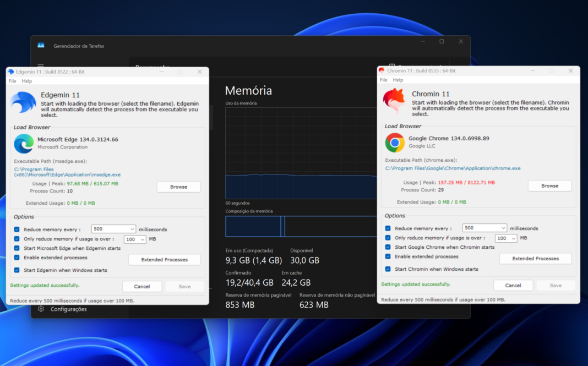This screenshot has width=588, height=366.
Task: Click the Microsoft Edge browser icon
Action: tap(24, 144)
